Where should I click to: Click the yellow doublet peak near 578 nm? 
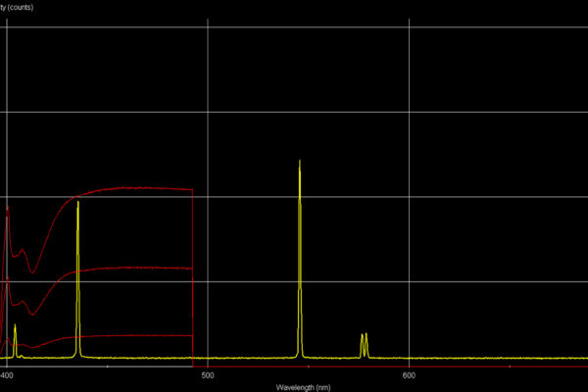[364, 338]
